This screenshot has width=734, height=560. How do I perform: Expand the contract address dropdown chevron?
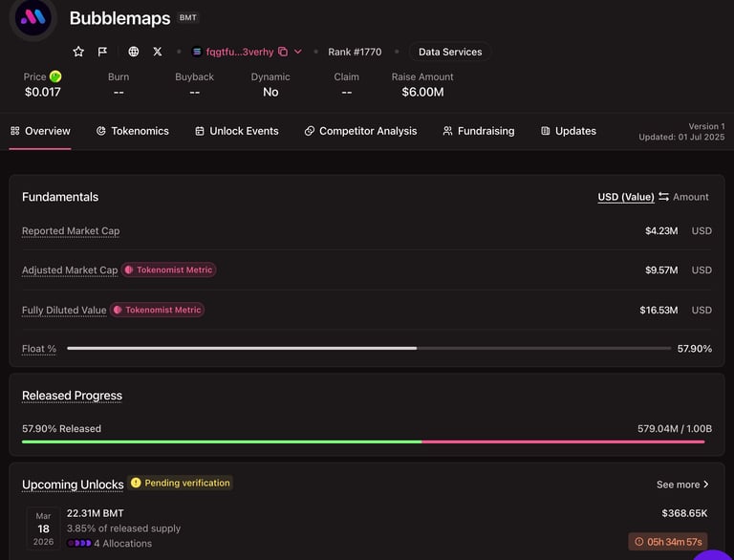tap(298, 52)
